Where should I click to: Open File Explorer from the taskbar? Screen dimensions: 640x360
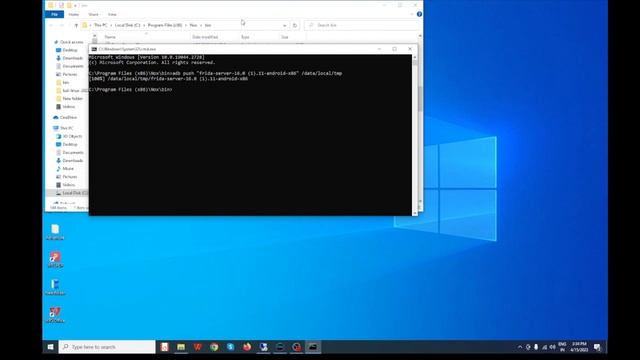(181, 347)
